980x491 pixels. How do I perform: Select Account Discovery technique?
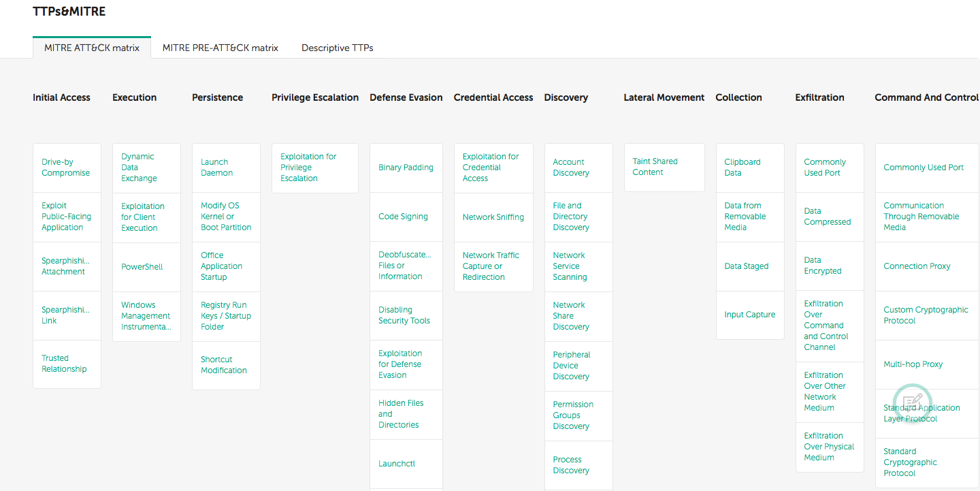coord(570,168)
